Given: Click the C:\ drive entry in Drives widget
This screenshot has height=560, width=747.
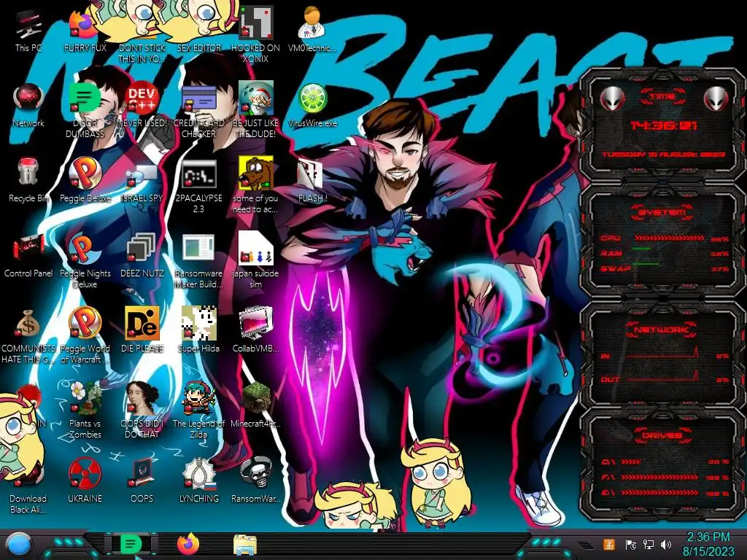Looking at the screenshot, I should (x=665, y=462).
